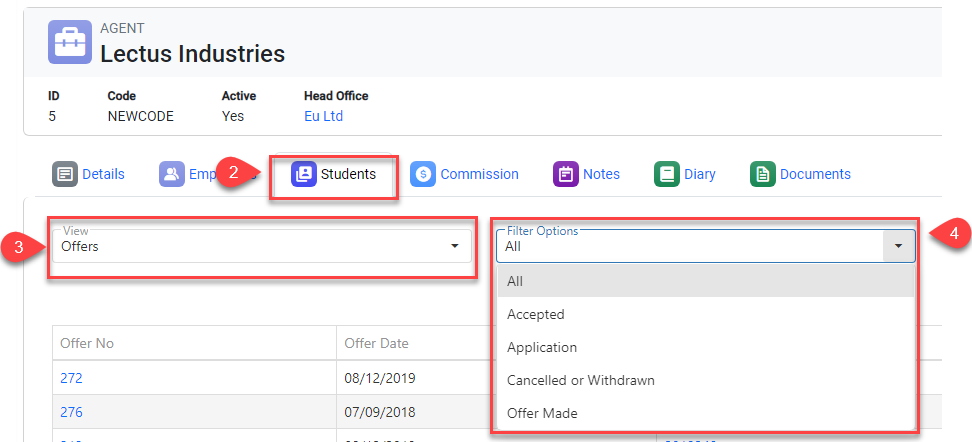972x442 pixels.
Task: Click the Notes calendar icon
Action: (x=566, y=174)
